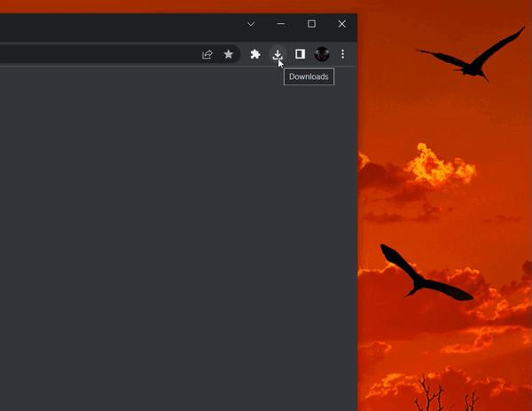Open the Extensions puzzle-piece icon
This screenshot has height=411, width=532.
tap(255, 54)
